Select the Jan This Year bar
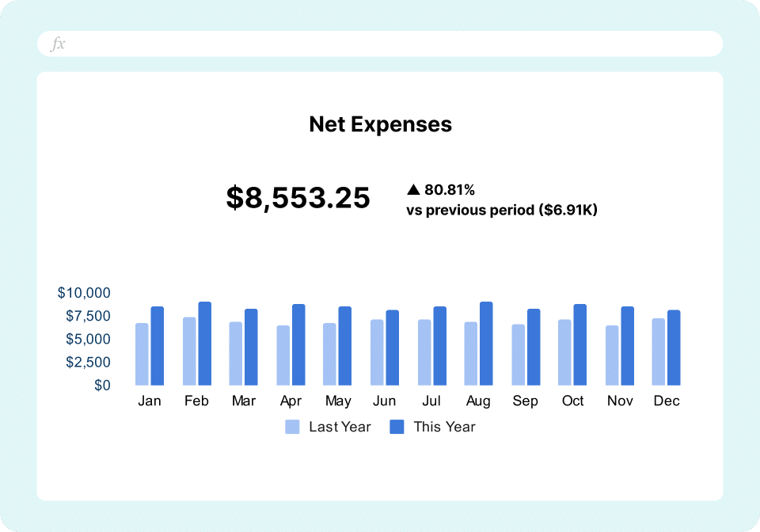 (x=157, y=346)
